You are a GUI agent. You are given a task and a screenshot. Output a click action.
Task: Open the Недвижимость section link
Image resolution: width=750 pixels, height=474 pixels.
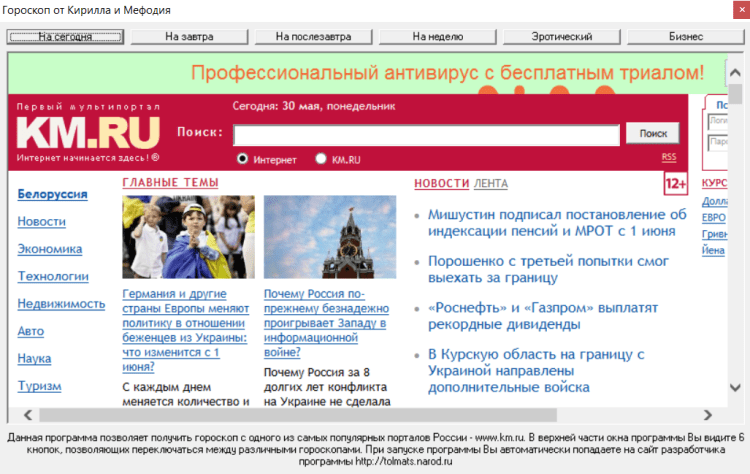61,304
